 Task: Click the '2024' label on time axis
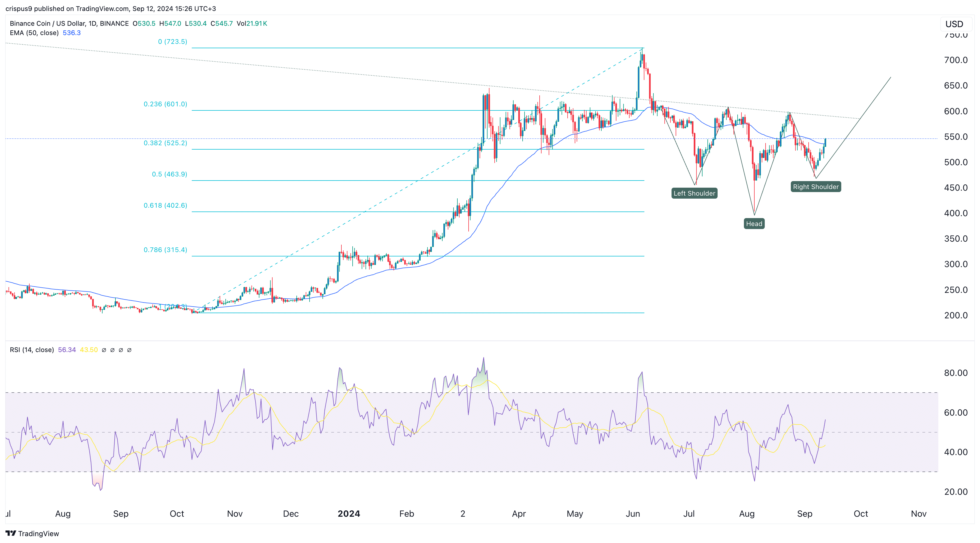349,514
